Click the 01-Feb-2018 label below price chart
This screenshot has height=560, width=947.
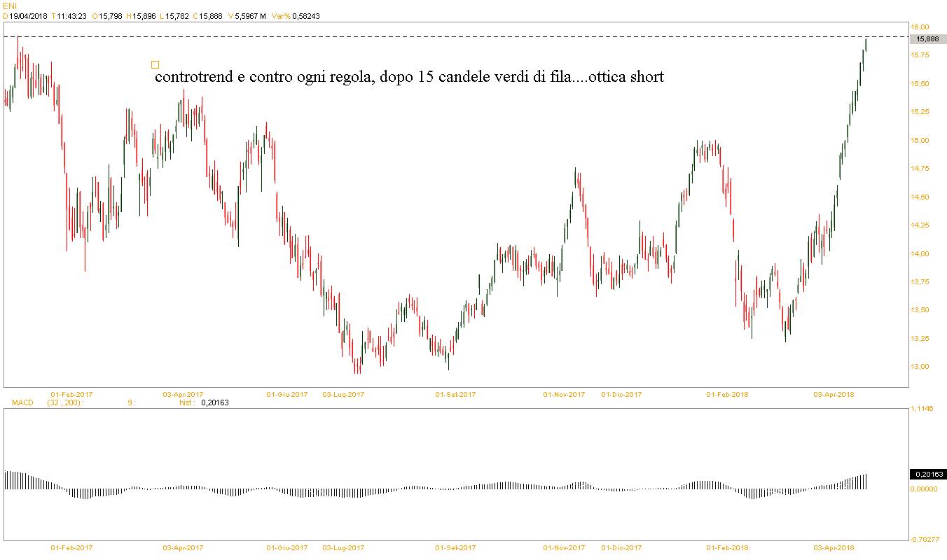click(727, 394)
